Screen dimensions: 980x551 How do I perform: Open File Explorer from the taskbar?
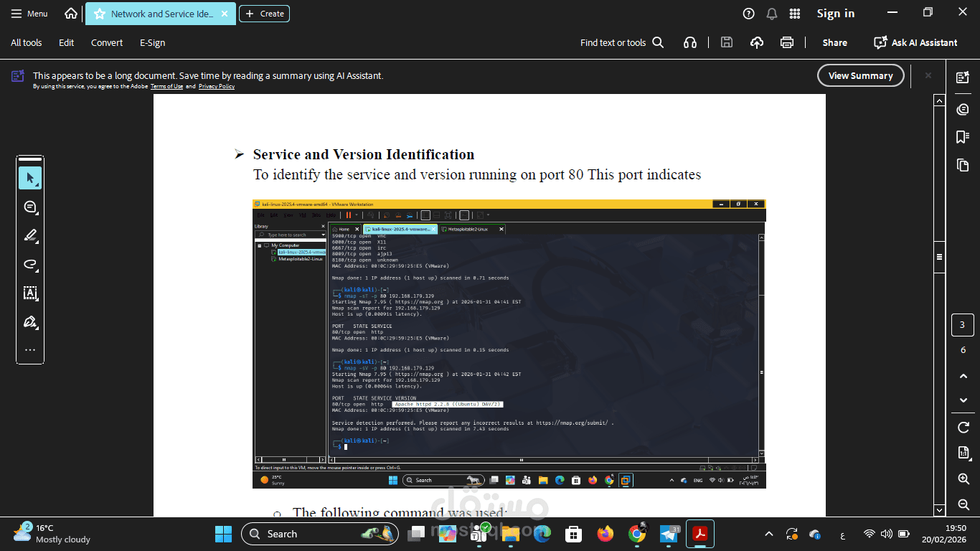510,534
